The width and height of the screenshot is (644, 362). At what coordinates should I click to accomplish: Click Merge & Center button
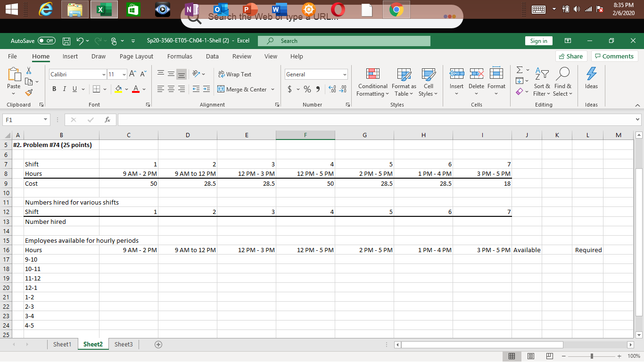[x=242, y=89]
